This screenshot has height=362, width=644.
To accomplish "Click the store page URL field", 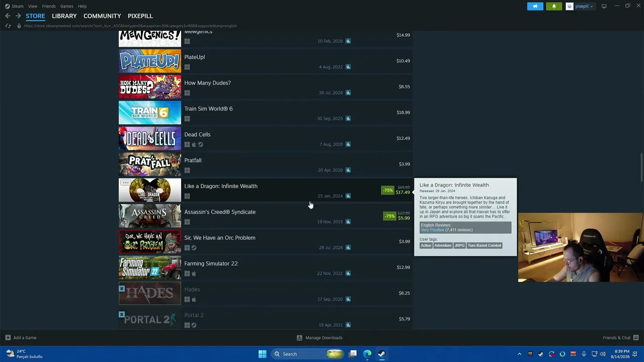I will [130, 26].
